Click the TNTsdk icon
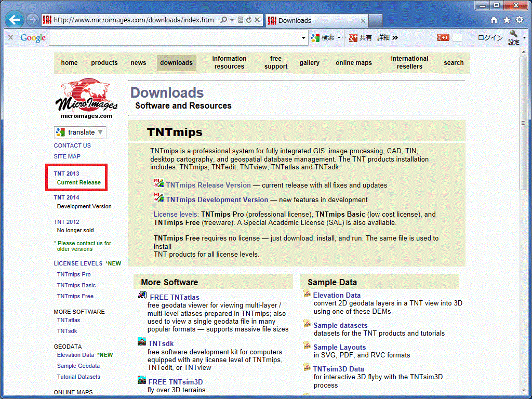 point(142,341)
